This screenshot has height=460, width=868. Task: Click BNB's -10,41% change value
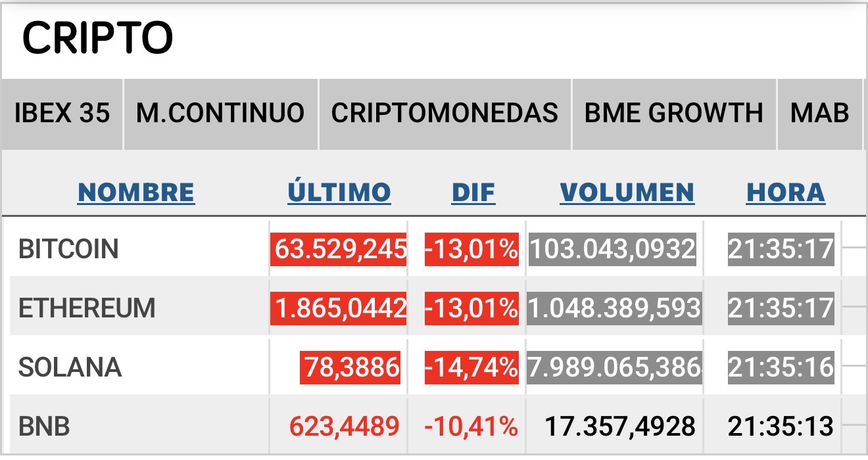click(x=471, y=427)
